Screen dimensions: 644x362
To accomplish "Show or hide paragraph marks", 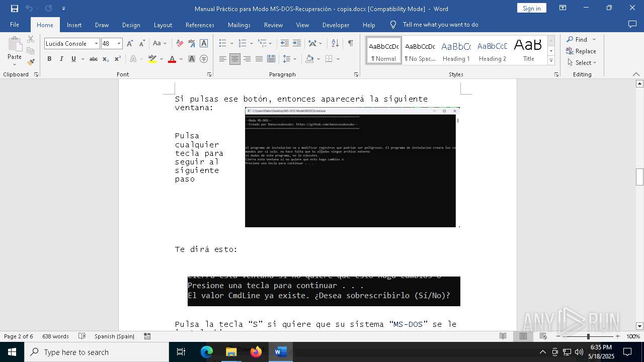I will 350,44.
